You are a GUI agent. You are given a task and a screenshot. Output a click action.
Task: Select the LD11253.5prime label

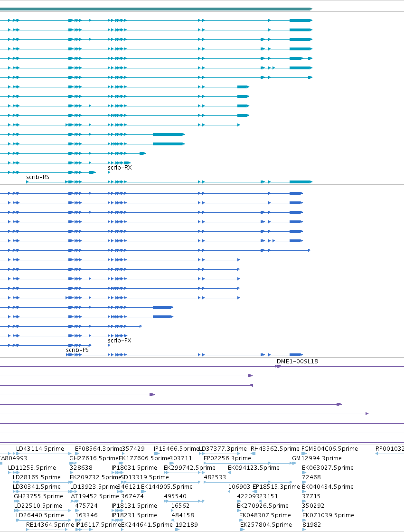click(x=32, y=468)
